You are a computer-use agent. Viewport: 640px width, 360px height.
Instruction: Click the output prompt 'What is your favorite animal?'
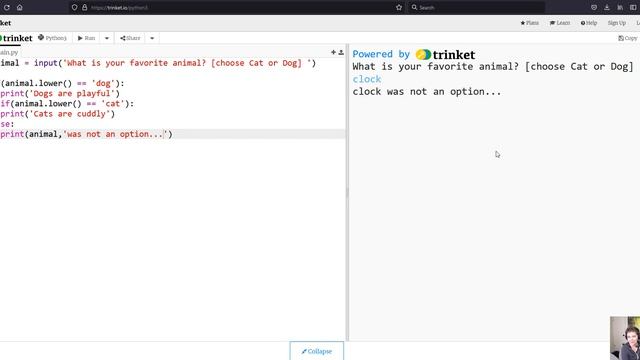coord(493,67)
